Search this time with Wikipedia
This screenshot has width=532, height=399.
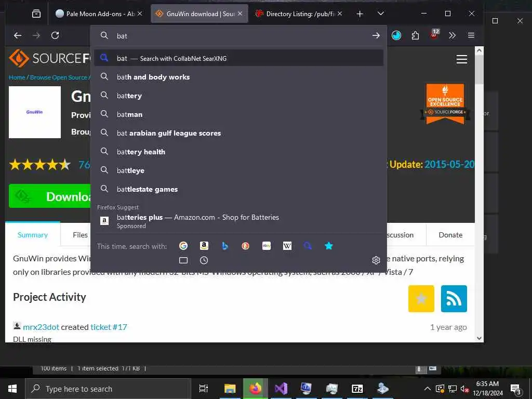[287, 246]
